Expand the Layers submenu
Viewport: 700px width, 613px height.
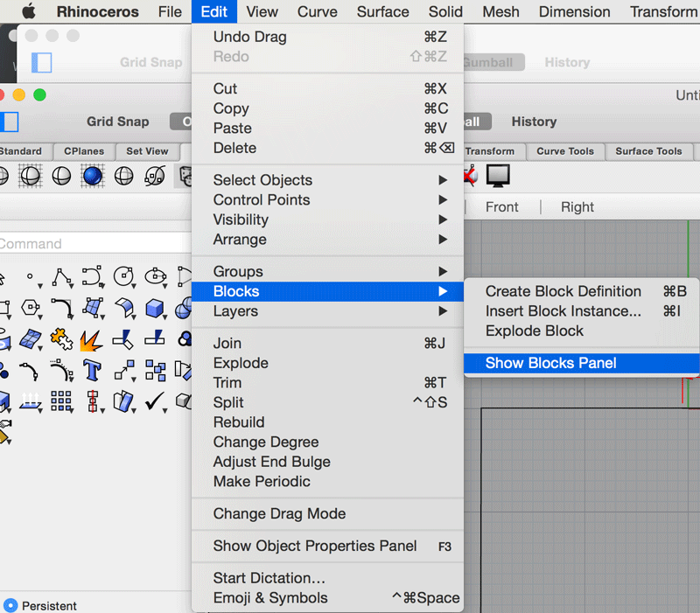click(x=327, y=311)
